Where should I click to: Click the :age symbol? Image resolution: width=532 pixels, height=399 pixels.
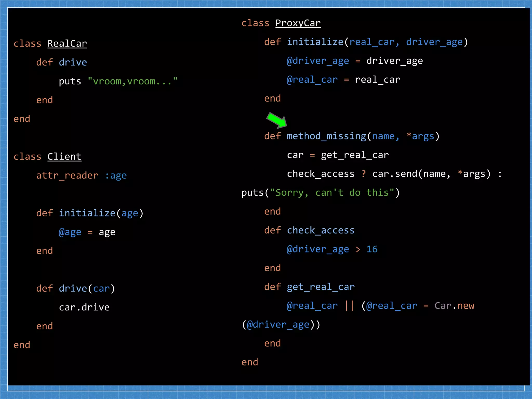(x=116, y=176)
